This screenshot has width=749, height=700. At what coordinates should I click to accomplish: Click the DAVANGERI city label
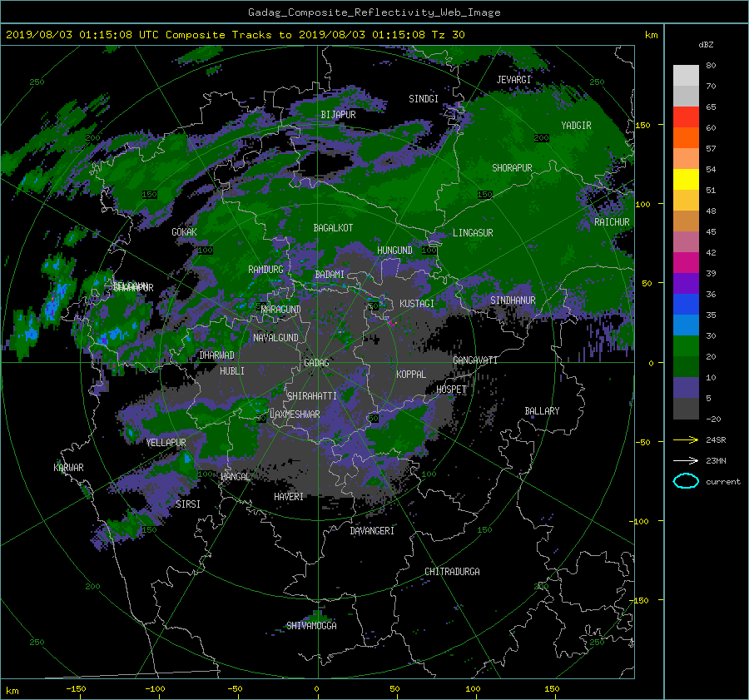tap(372, 531)
